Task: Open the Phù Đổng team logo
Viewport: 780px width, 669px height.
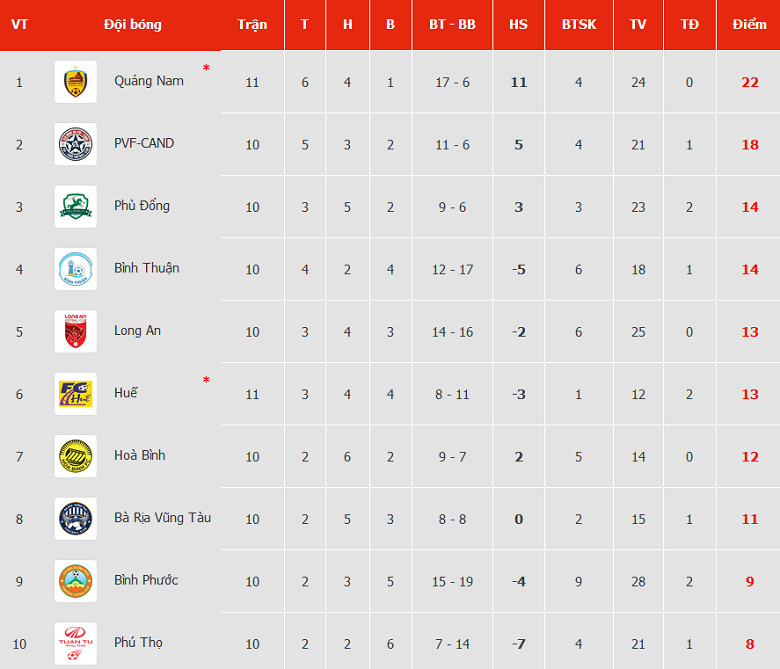Action: click(76, 207)
